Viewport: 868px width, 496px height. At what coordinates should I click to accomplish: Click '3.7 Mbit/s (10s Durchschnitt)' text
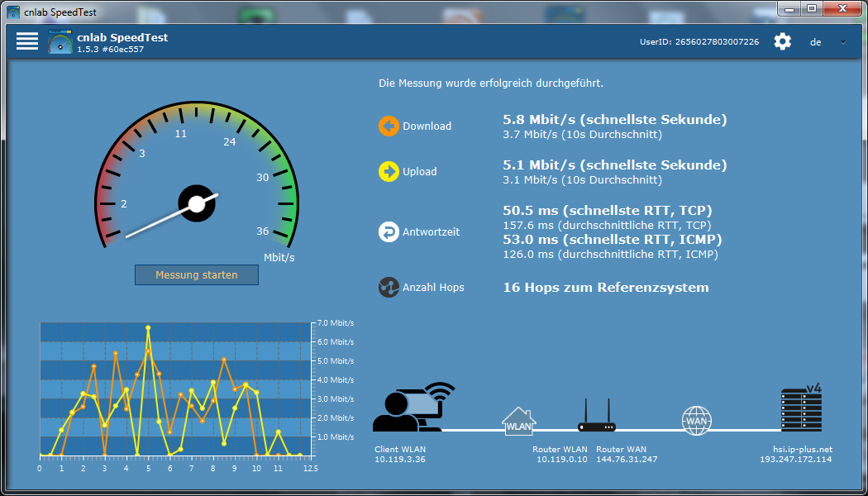point(582,135)
